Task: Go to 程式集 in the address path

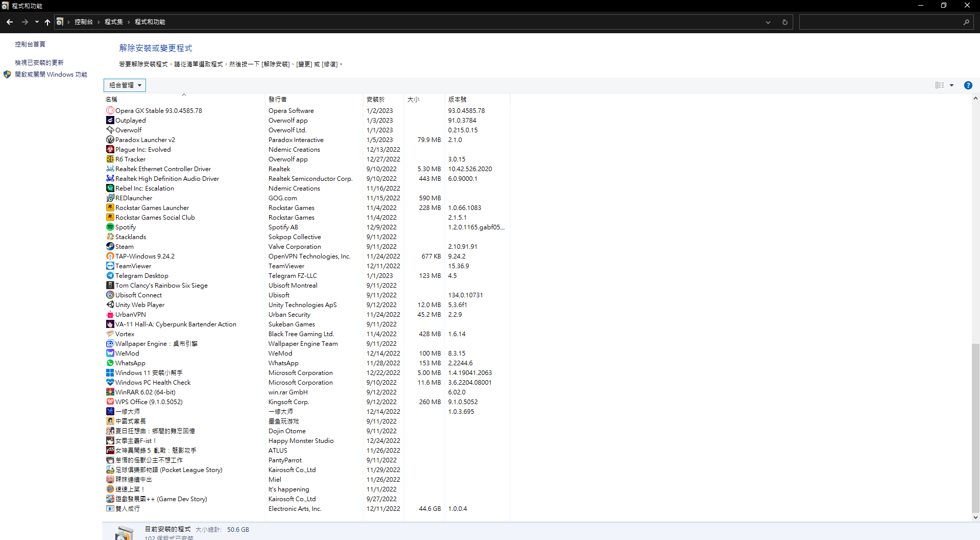Action: (114, 22)
